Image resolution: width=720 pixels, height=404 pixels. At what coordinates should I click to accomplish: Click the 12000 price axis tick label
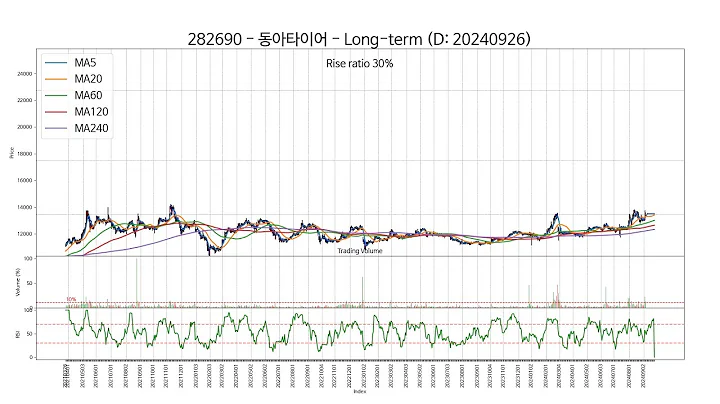tap(25, 234)
